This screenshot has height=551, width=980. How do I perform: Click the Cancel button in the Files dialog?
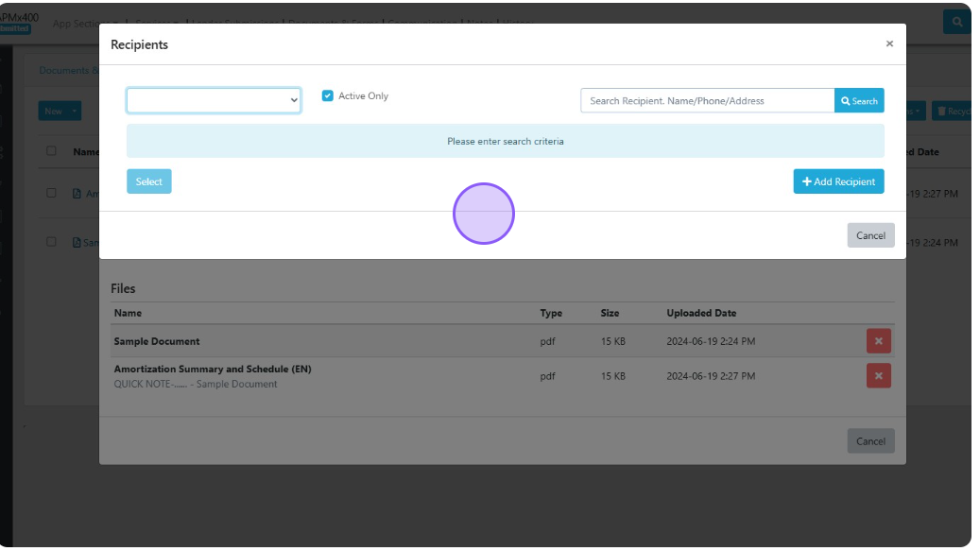(870, 441)
